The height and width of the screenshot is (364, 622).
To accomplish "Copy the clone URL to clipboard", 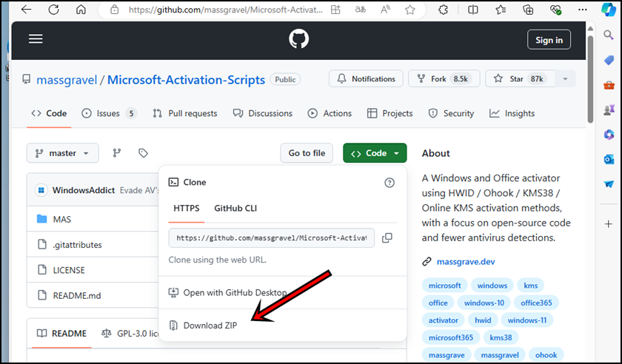I will click(x=387, y=238).
